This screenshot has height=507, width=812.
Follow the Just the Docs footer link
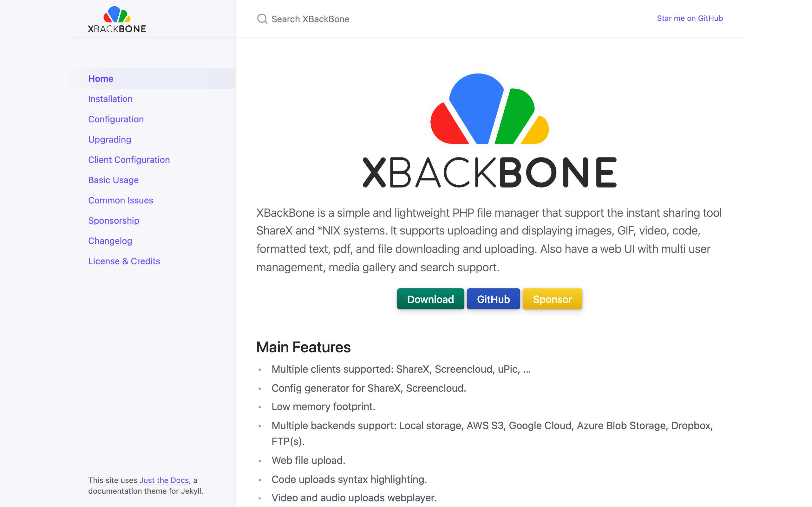click(x=164, y=480)
